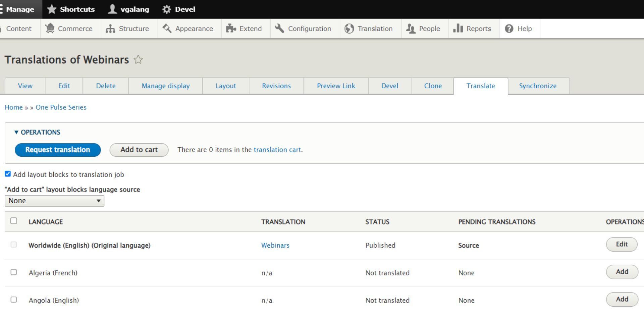644x310 pixels.
Task: Click the Extend puzzle icon
Action: (231, 29)
